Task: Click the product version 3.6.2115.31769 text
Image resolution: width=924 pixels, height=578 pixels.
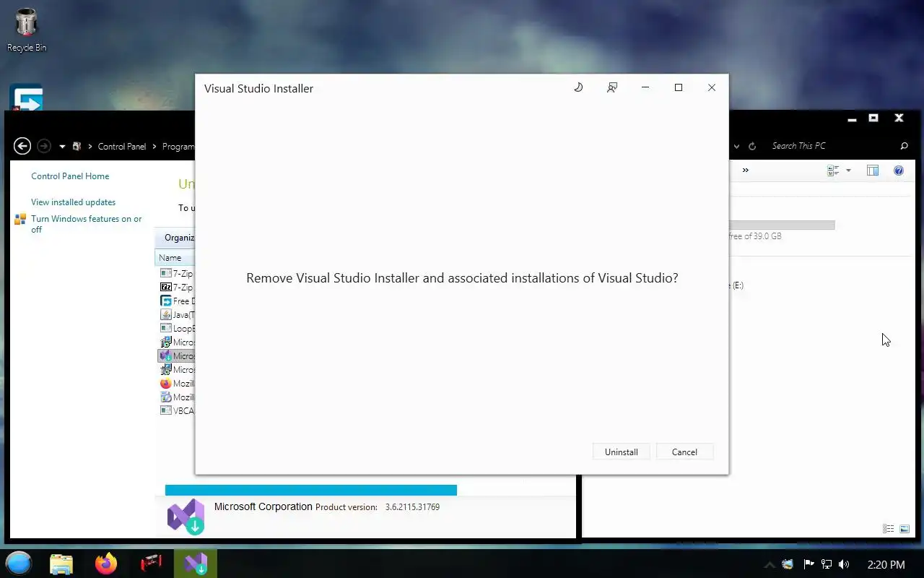Action: pyautogui.click(x=412, y=507)
